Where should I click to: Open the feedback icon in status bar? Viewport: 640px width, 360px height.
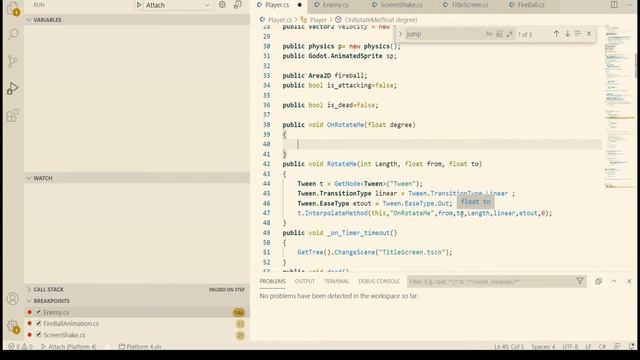(617, 347)
